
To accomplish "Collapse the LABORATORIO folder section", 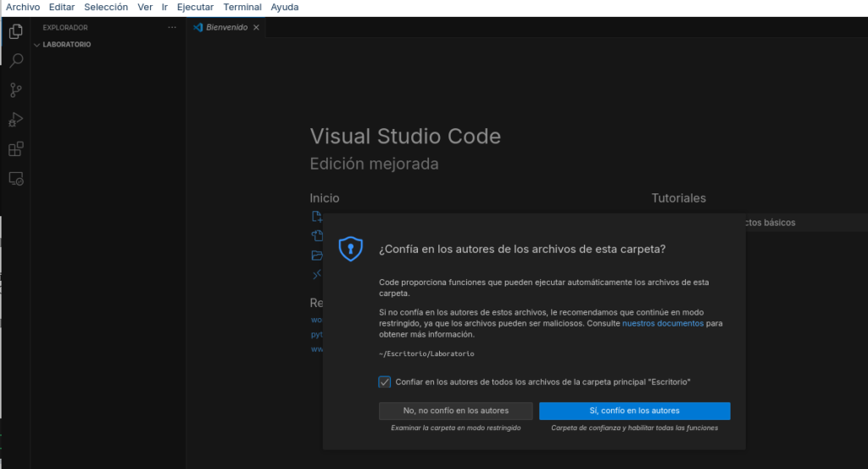I will coord(37,45).
